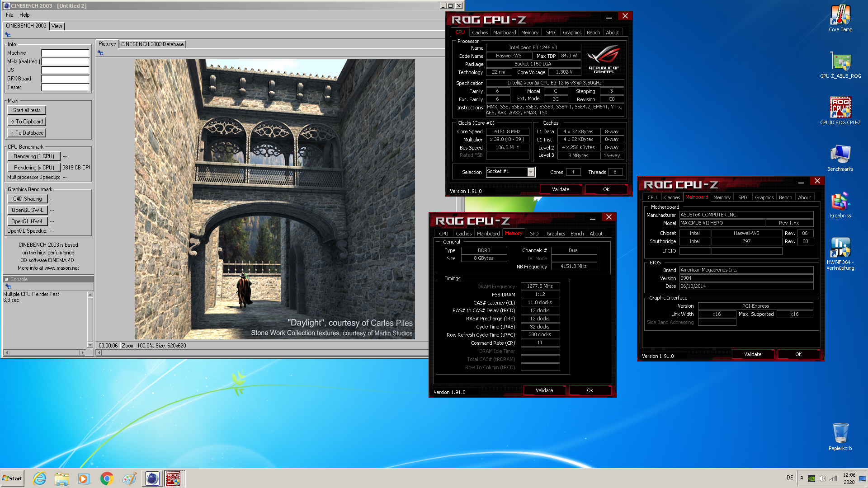Switch to View tab in CINEBENCH
This screenshot has height=488, width=868.
pos(57,26)
